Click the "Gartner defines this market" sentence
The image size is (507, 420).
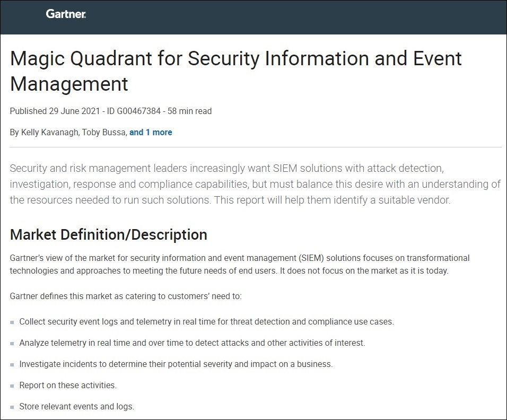[x=126, y=296]
